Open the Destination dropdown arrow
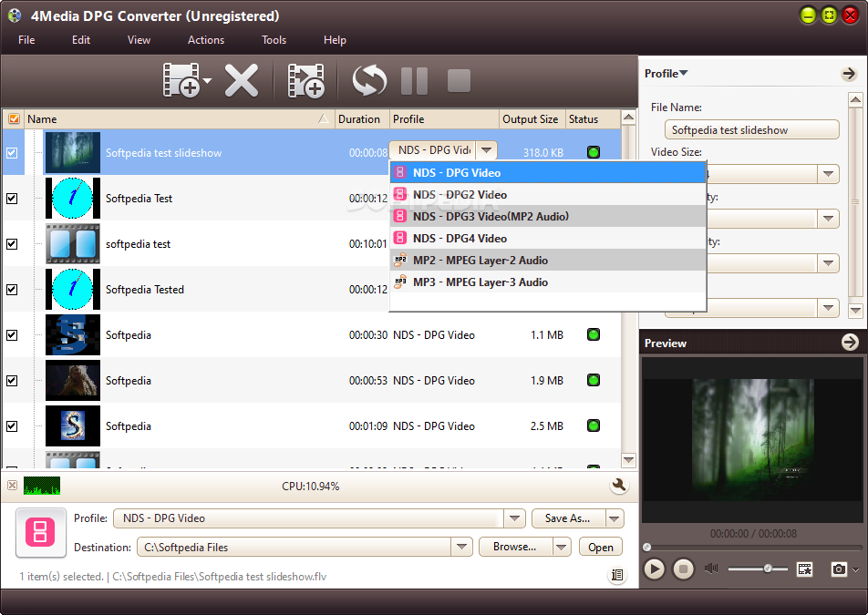 point(461,547)
